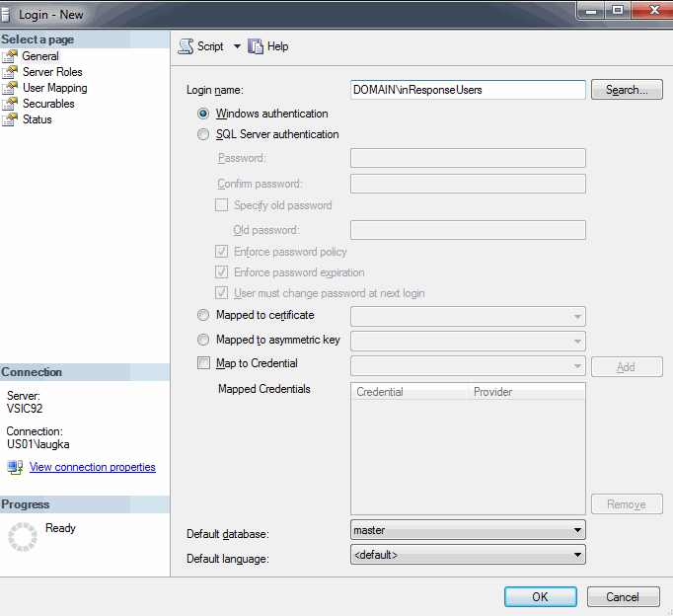Open View connection properties link

(93, 467)
